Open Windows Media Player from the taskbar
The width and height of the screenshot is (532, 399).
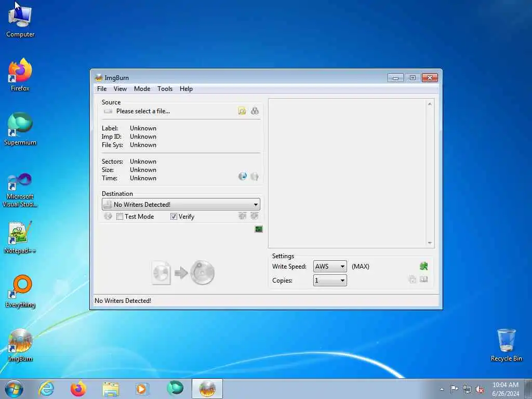142,389
